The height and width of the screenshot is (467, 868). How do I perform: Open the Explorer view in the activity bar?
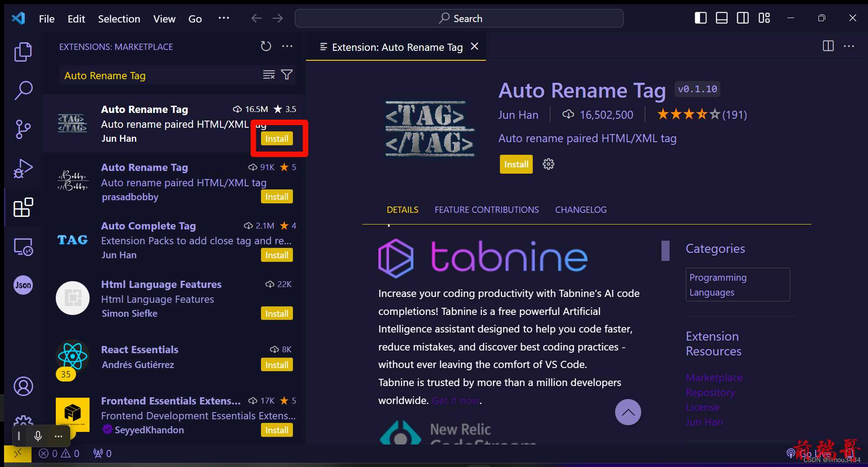23,52
